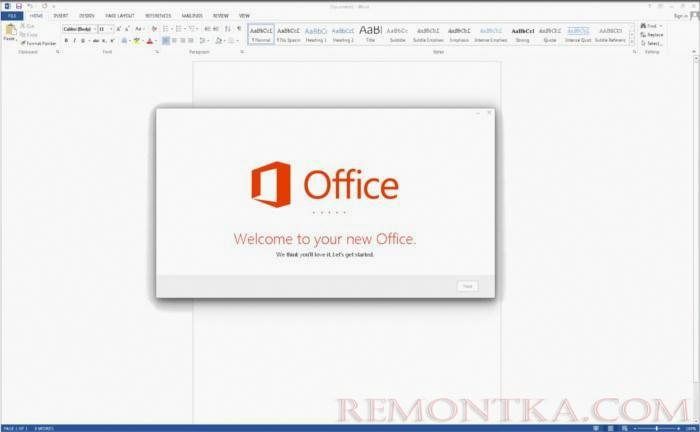The width and height of the screenshot is (700, 432).
Task: Close the Office welcome dialog
Action: tap(489, 113)
